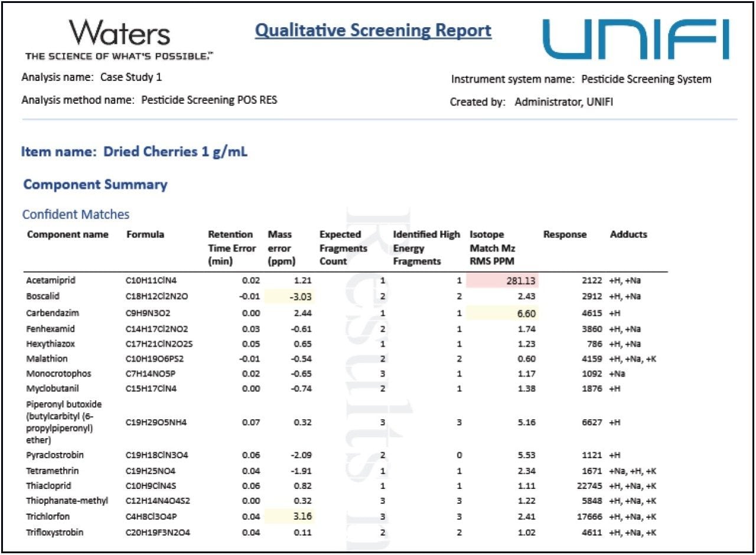This screenshot has height=555, width=756.
Task: Select the Trifloxystrobin component name
Action: tap(54, 532)
